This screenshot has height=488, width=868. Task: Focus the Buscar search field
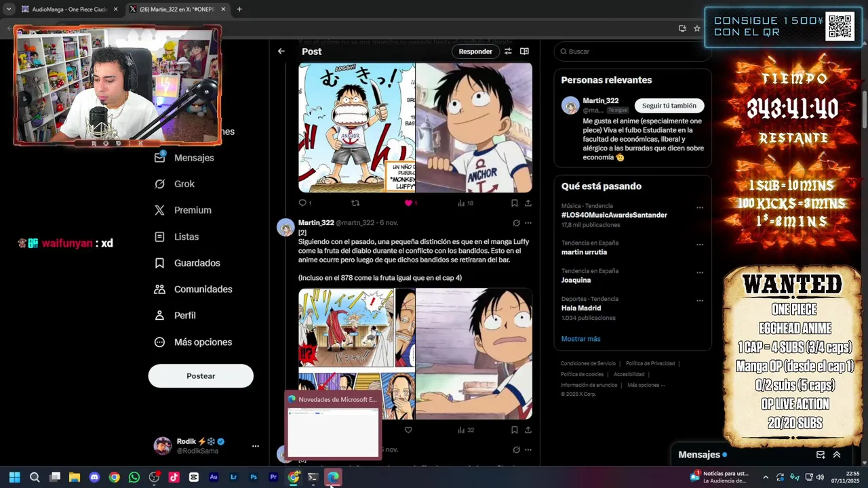coord(633,52)
